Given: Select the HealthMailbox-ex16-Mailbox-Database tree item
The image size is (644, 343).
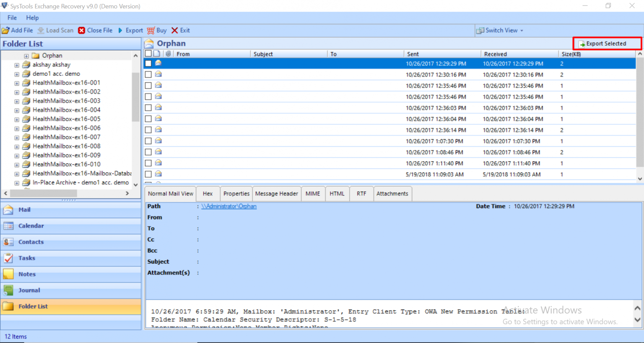Looking at the screenshot, I should pos(82,174).
